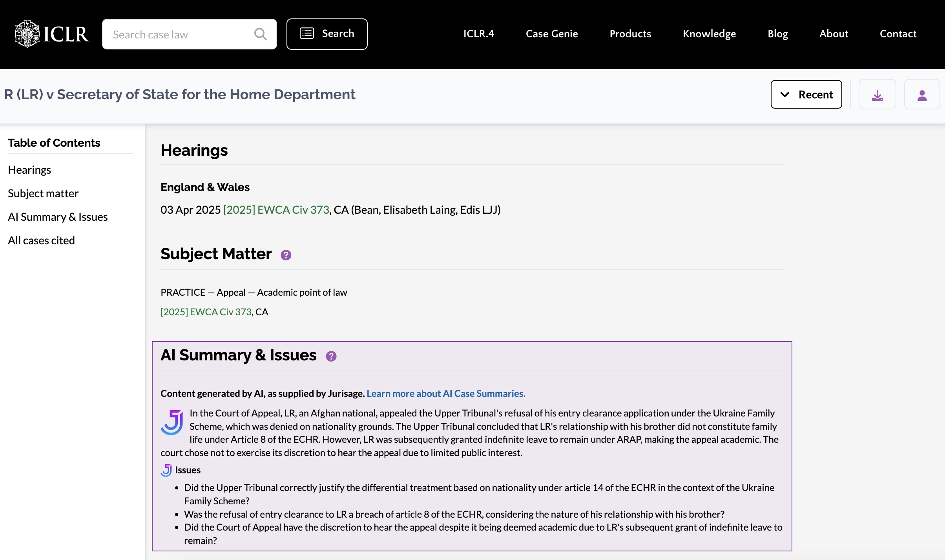945x560 pixels.
Task: Open the Knowledge menu item
Action: tap(709, 34)
